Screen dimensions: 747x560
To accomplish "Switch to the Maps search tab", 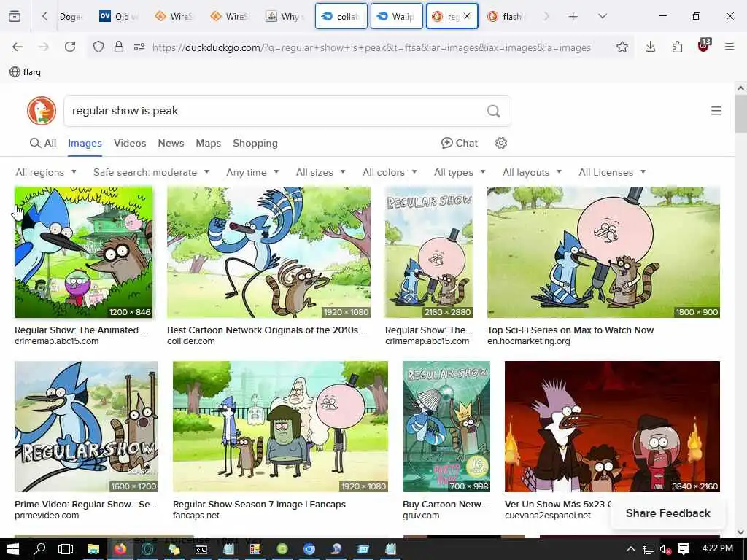I will tap(208, 143).
